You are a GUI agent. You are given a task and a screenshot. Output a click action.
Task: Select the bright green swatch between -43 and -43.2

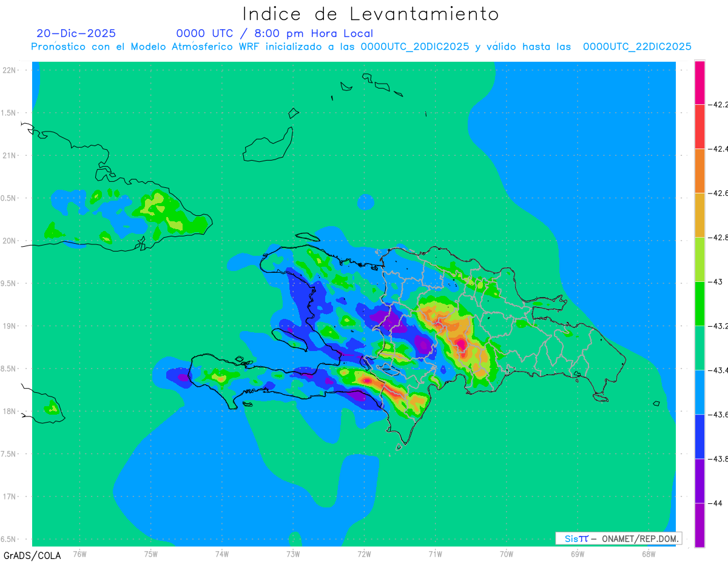coord(699,303)
